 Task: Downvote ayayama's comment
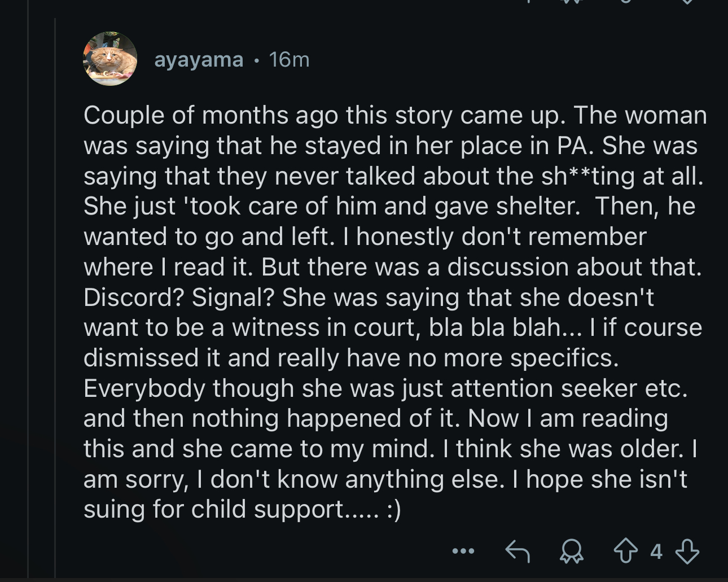[x=687, y=552]
